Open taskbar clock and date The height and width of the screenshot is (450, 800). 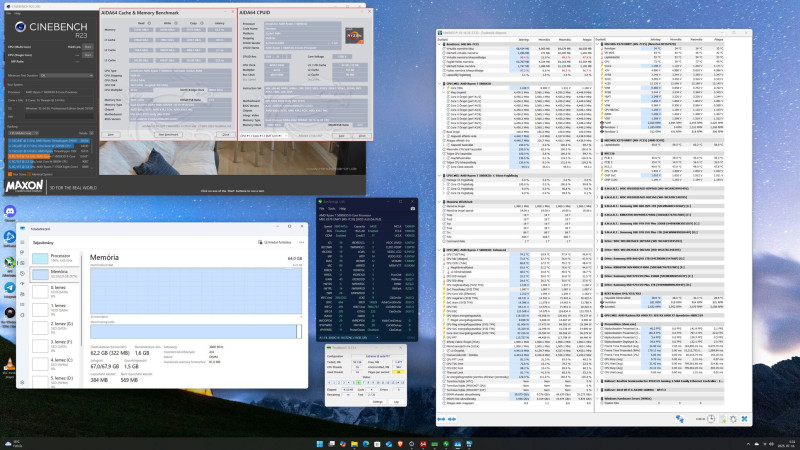coord(786,444)
